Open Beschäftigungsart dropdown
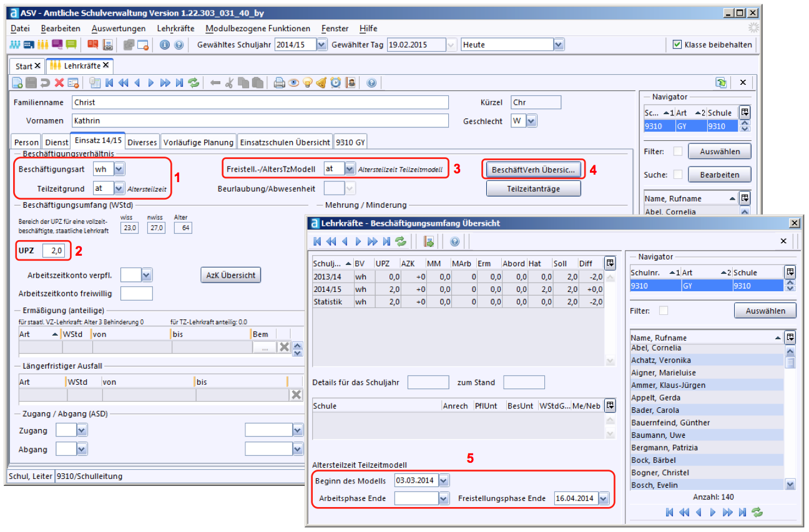809x532 pixels. (x=120, y=168)
